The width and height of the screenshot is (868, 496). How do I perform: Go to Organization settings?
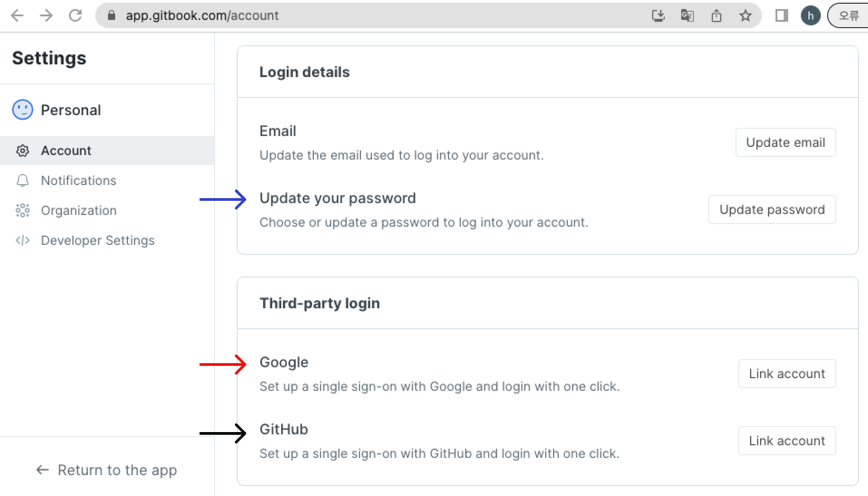(78, 210)
